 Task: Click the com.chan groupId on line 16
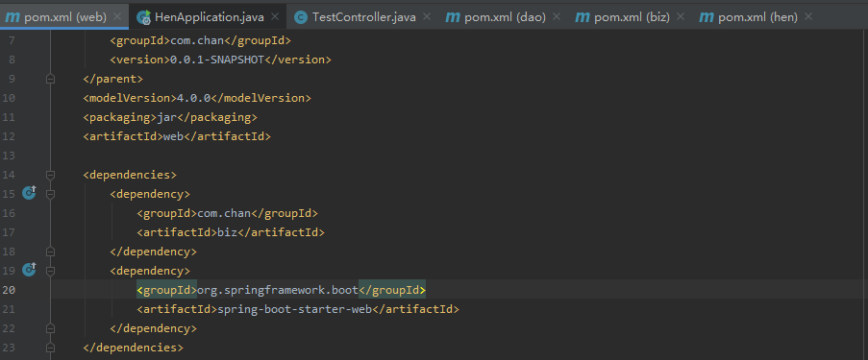[x=224, y=213]
